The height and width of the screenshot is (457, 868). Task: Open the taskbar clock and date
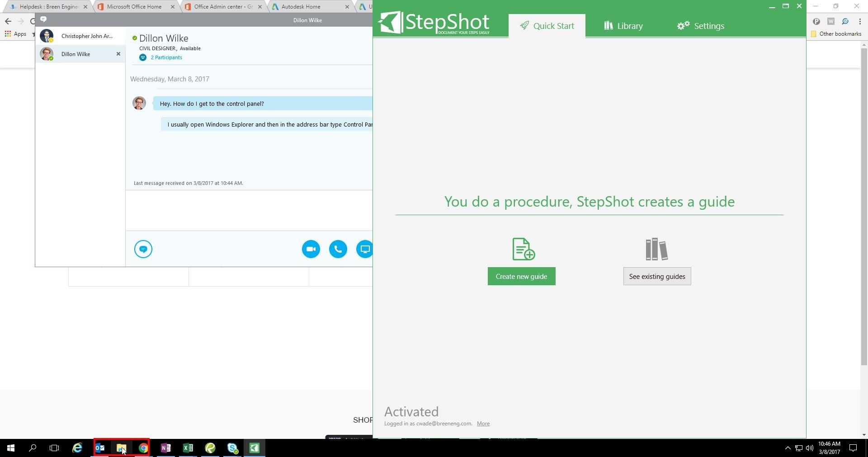[829, 448]
